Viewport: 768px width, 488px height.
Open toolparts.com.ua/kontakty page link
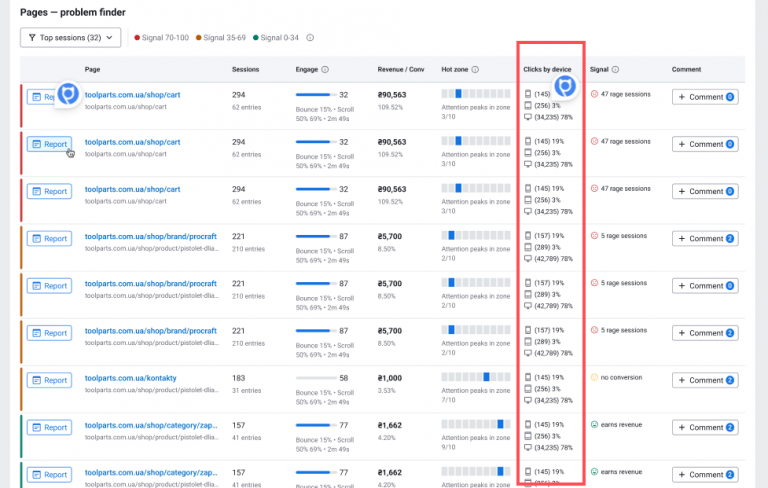click(130, 378)
